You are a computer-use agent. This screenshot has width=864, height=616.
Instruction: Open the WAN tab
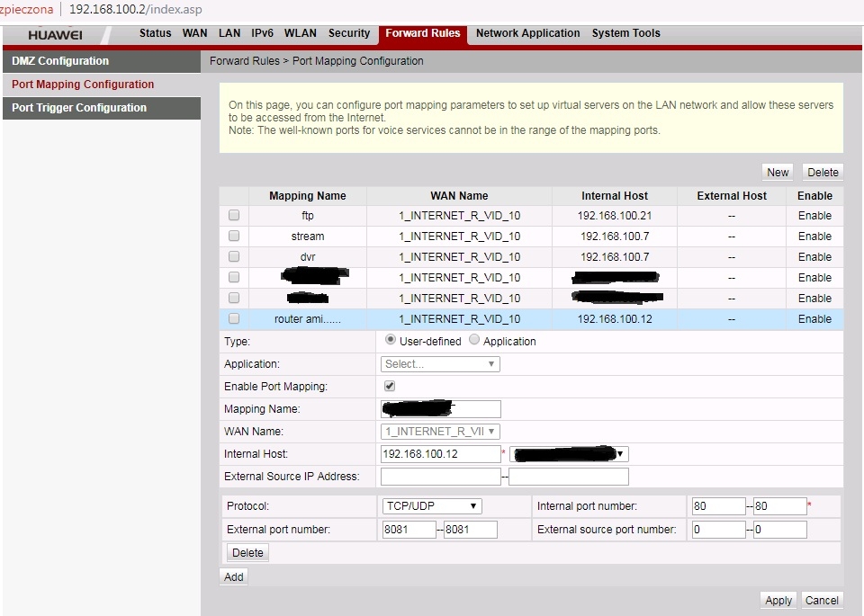pyautogui.click(x=194, y=33)
